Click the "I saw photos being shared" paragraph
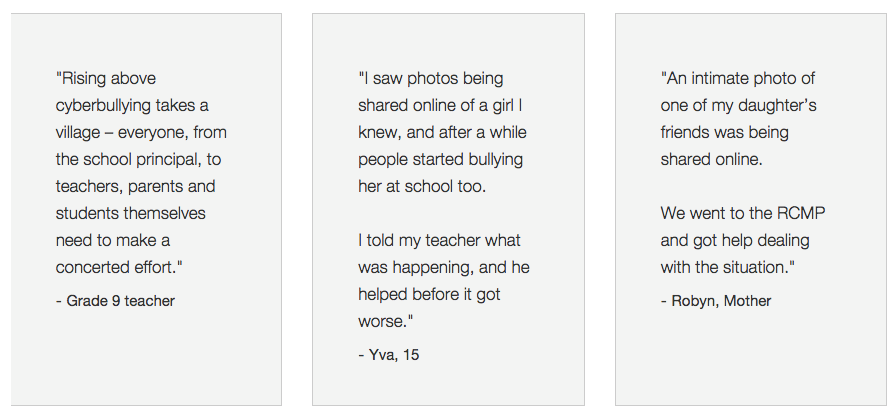 tap(442, 132)
